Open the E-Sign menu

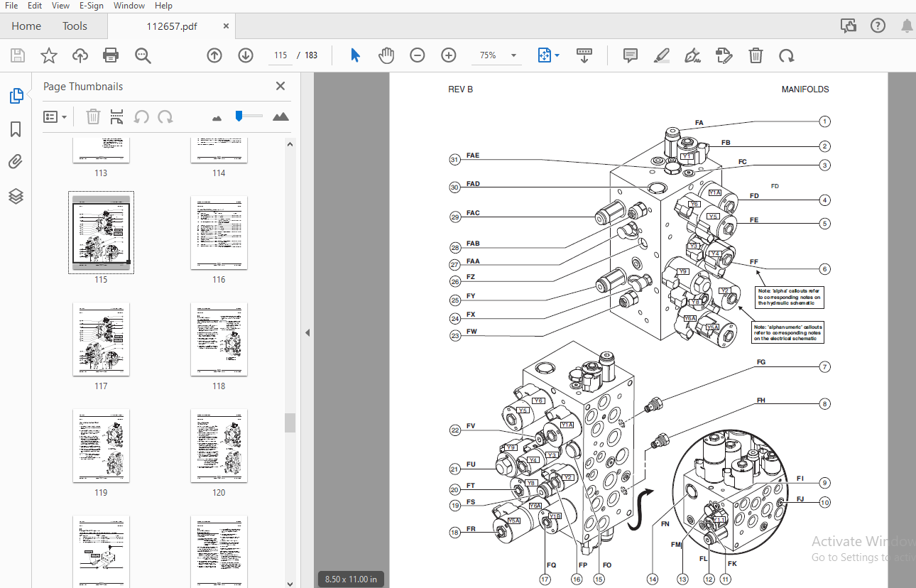coord(91,6)
